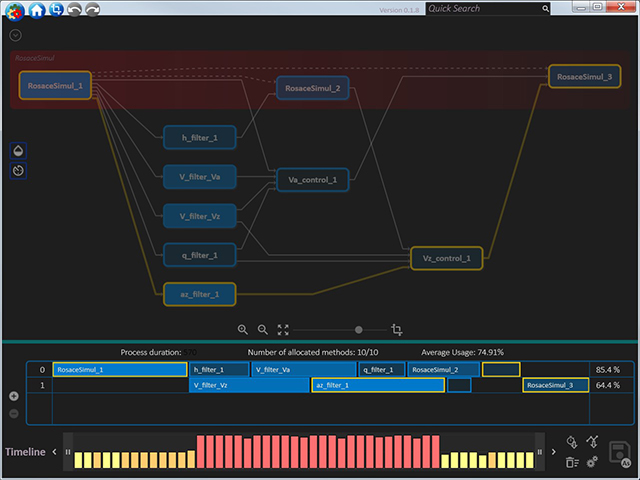
Task: Click the unlabeled yellow-outlined block in row 0
Action: pyautogui.click(x=501, y=369)
